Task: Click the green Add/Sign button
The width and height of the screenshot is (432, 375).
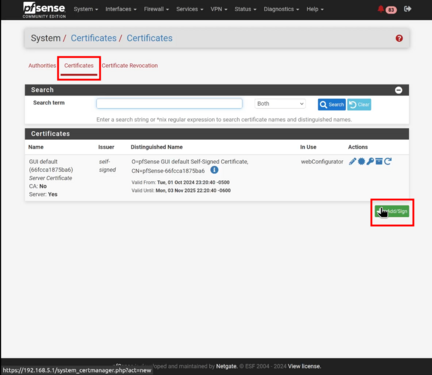Action: coord(392,211)
